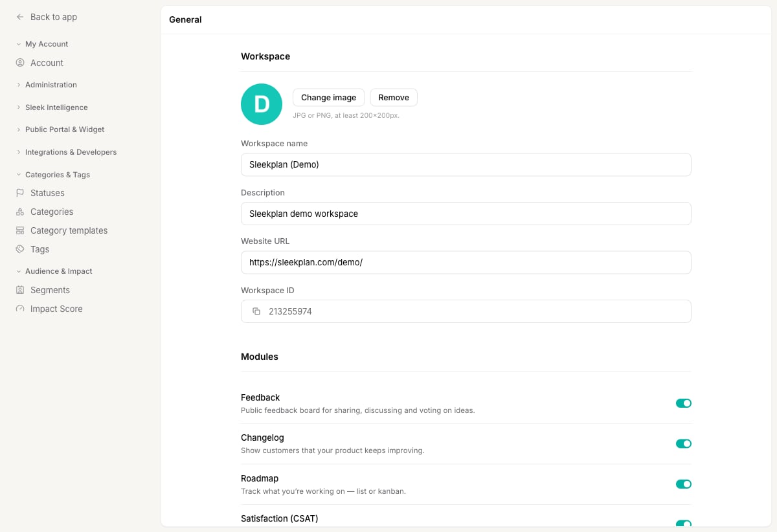
Task: Click the "Workspace name" field label
Action: (274, 144)
